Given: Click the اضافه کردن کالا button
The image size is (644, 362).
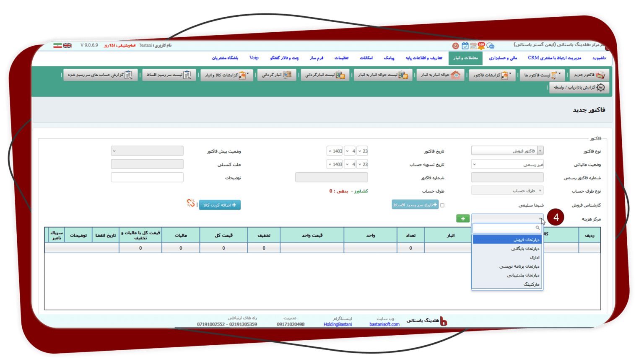Looking at the screenshot, I should coord(220,205).
